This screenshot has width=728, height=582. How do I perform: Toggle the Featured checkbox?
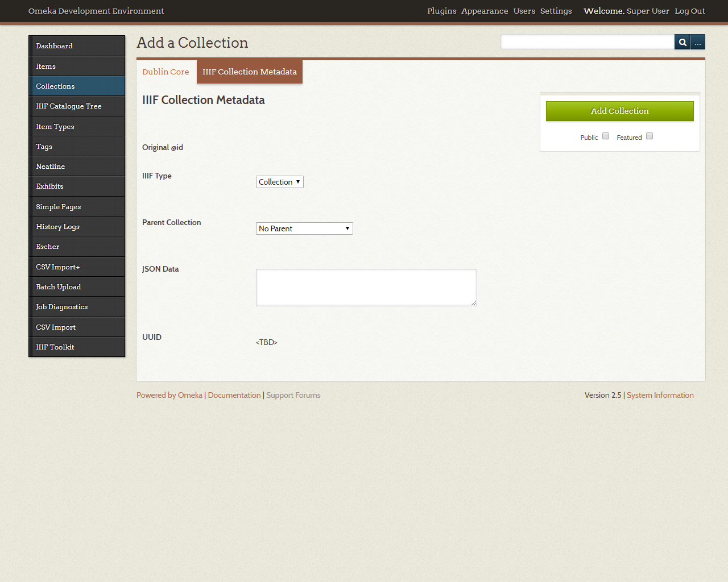click(x=650, y=136)
